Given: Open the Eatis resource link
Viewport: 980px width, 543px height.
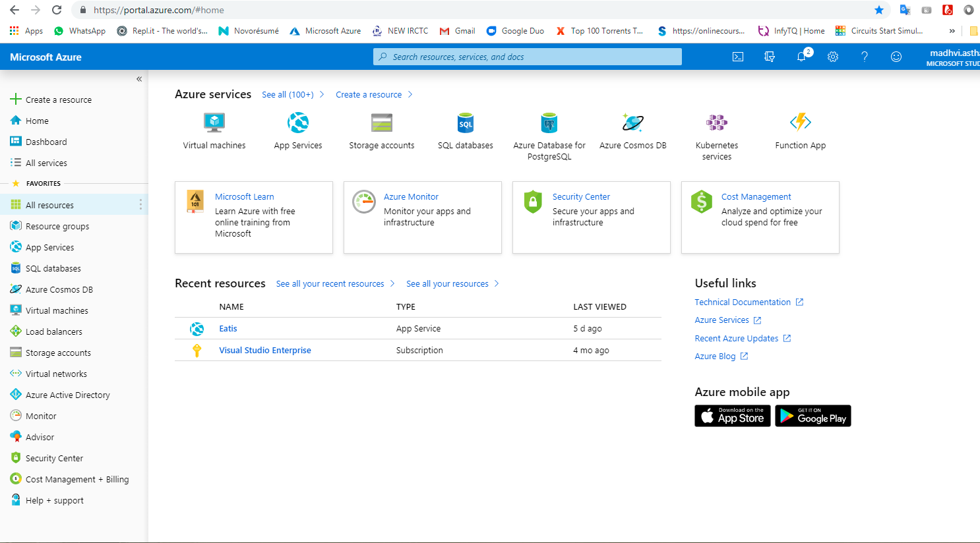Looking at the screenshot, I should pos(228,329).
